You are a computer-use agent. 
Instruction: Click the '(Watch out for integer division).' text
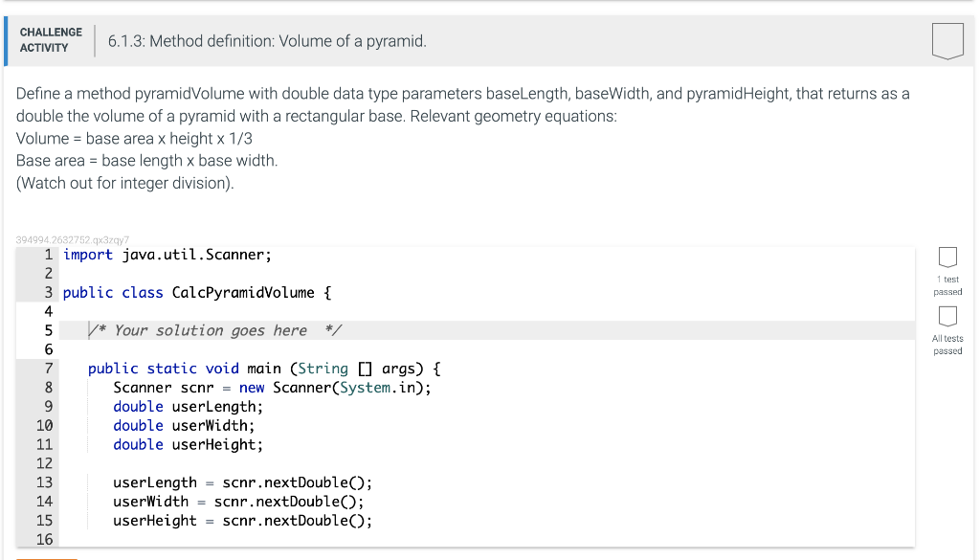click(x=125, y=183)
